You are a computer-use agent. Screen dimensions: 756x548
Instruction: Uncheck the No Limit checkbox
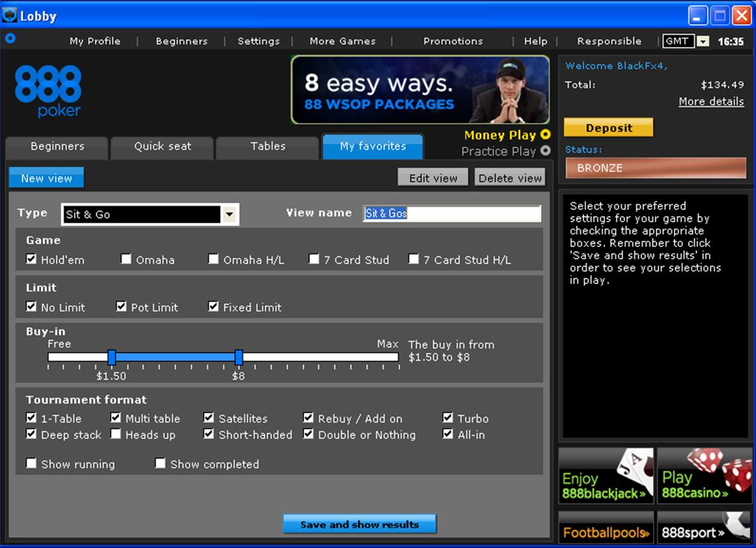point(31,306)
